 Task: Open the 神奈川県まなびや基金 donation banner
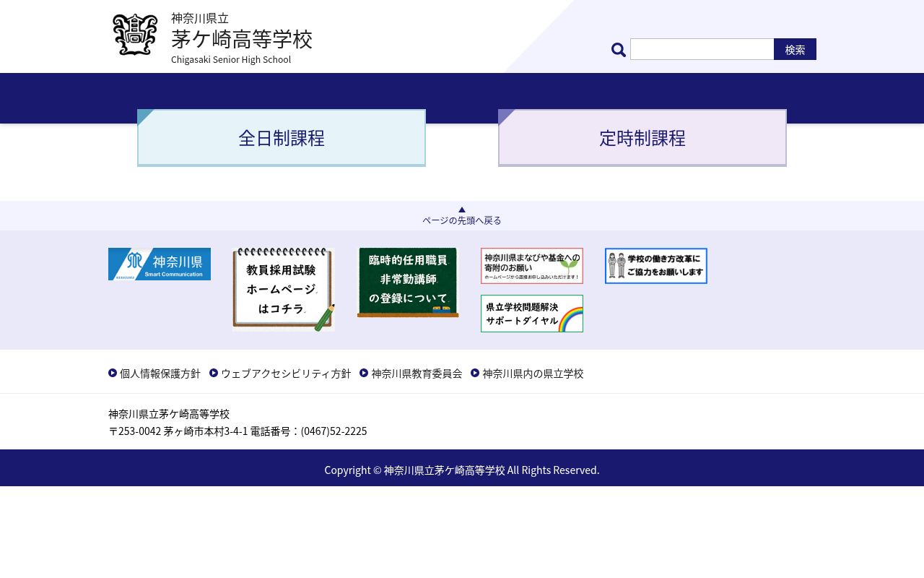point(532,266)
